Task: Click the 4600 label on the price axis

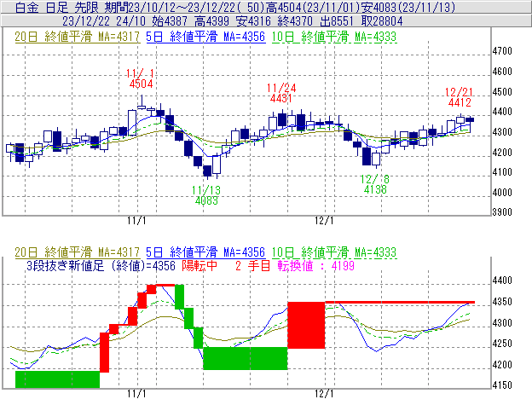Action: (502, 72)
